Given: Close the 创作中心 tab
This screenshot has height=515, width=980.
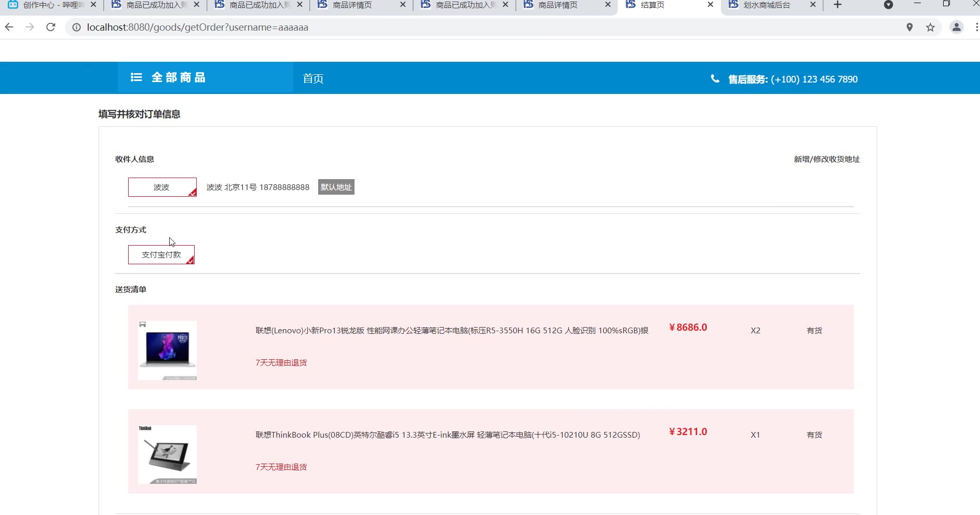Looking at the screenshot, I should 93,5.
